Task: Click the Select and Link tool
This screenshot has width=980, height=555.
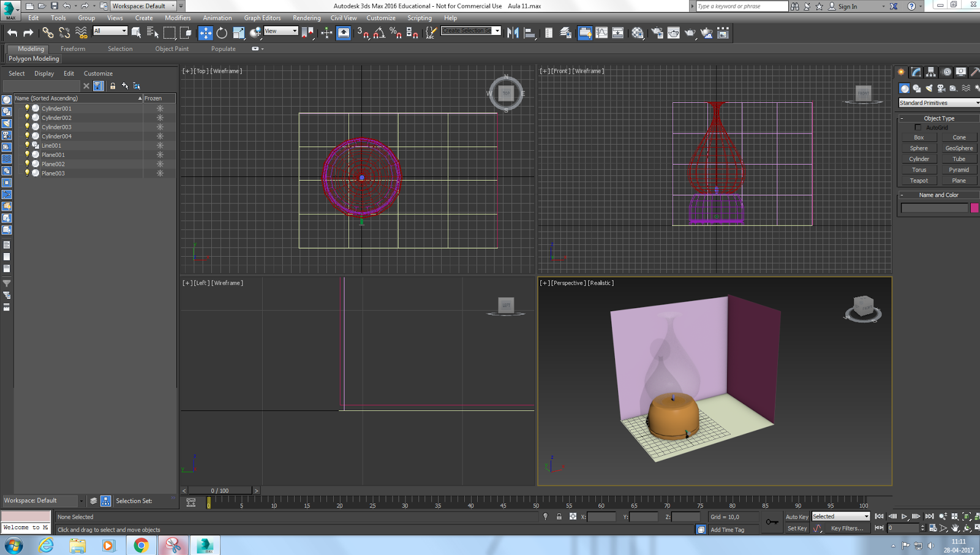Action: [48, 33]
